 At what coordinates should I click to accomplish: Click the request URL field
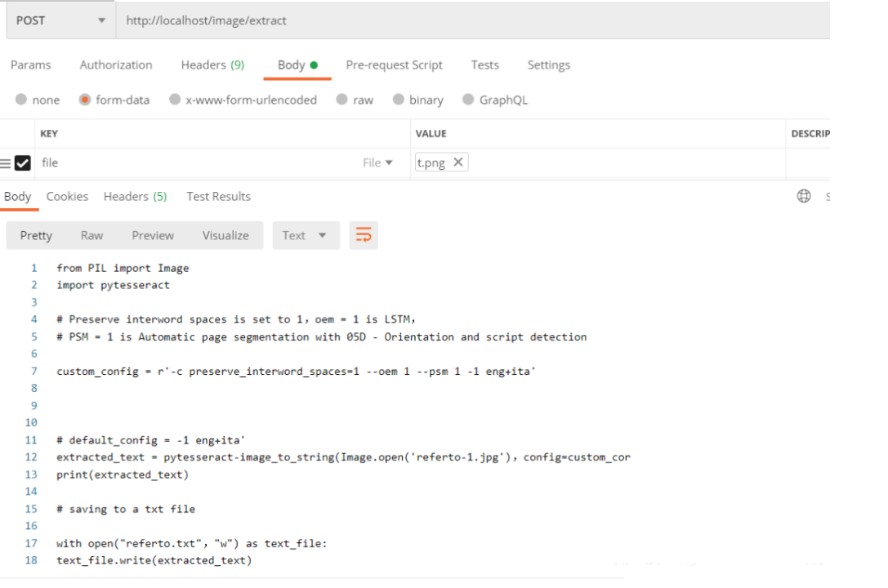pos(473,20)
